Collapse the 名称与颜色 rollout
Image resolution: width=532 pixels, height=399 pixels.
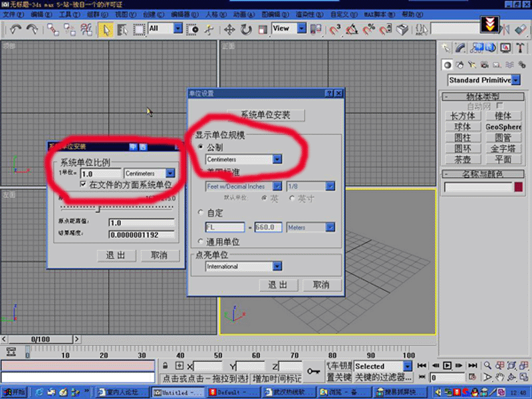coord(483,174)
